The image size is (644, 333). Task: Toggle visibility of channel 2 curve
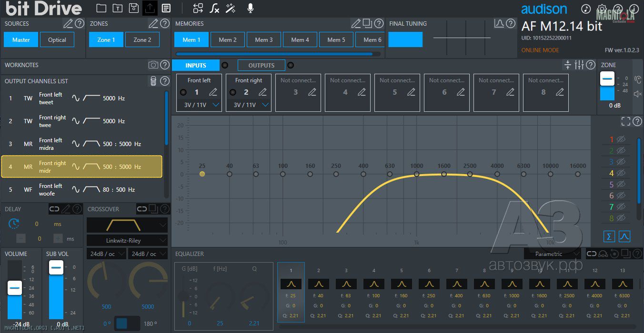click(x=621, y=151)
